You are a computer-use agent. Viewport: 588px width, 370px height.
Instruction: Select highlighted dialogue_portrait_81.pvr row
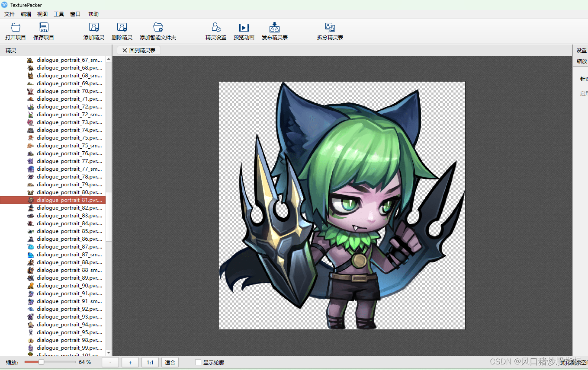[x=53, y=200]
